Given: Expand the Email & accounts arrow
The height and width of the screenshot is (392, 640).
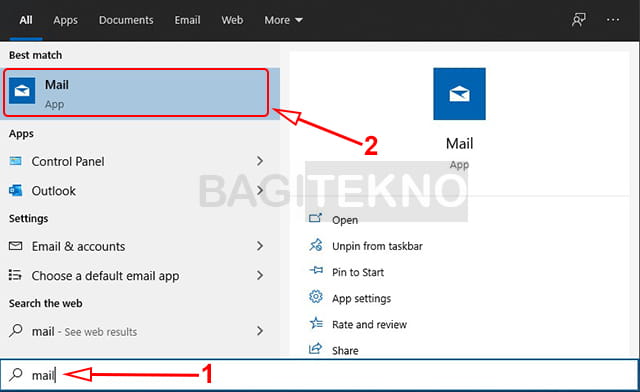Looking at the screenshot, I should pyautogui.click(x=260, y=246).
